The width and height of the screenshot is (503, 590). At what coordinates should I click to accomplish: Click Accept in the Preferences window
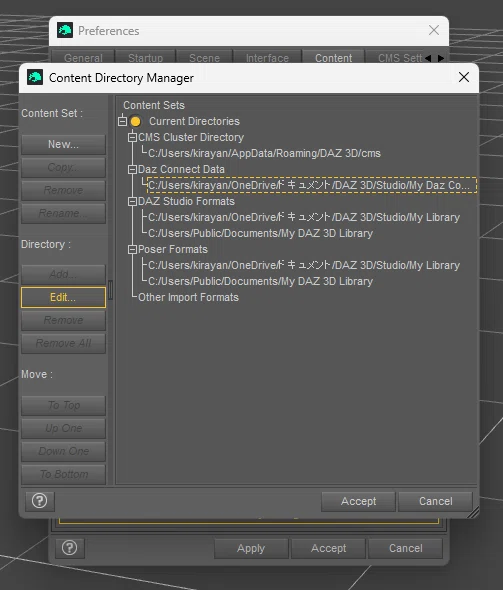tap(328, 548)
